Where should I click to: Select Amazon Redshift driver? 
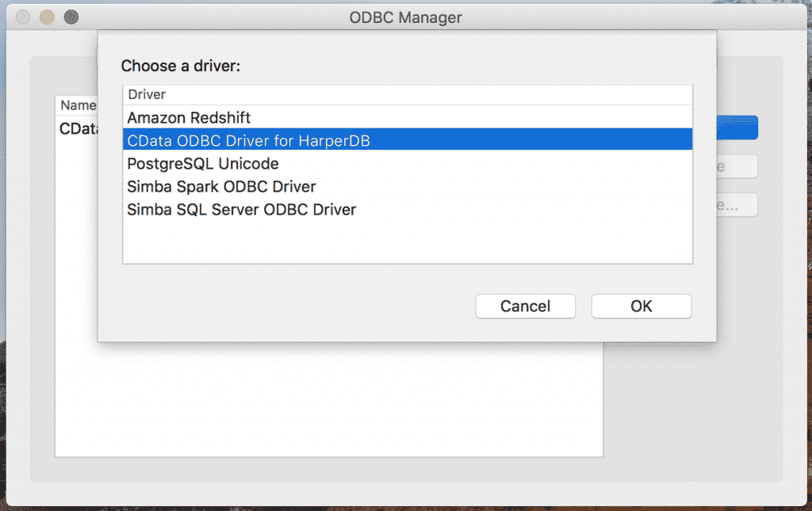pyautogui.click(x=189, y=118)
